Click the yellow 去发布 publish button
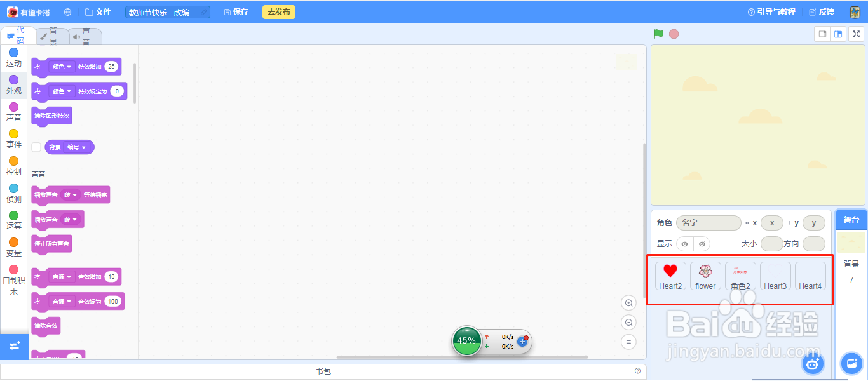Image resolution: width=868 pixels, height=381 pixels. (x=278, y=11)
